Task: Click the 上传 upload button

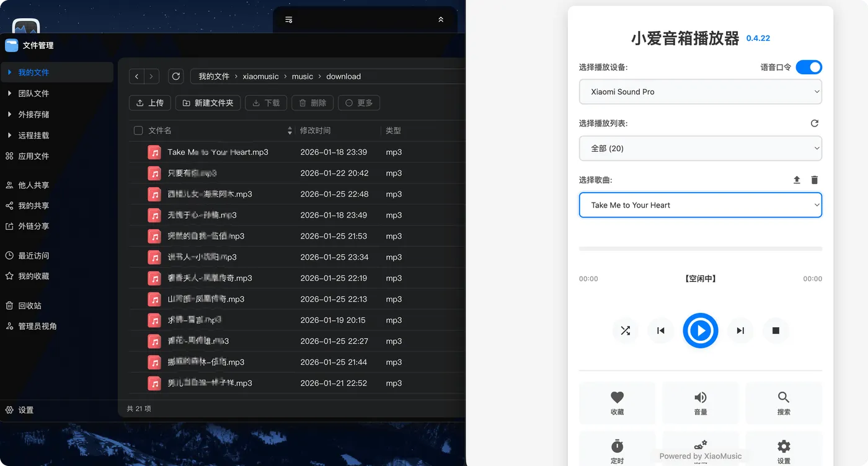Action: coord(150,103)
